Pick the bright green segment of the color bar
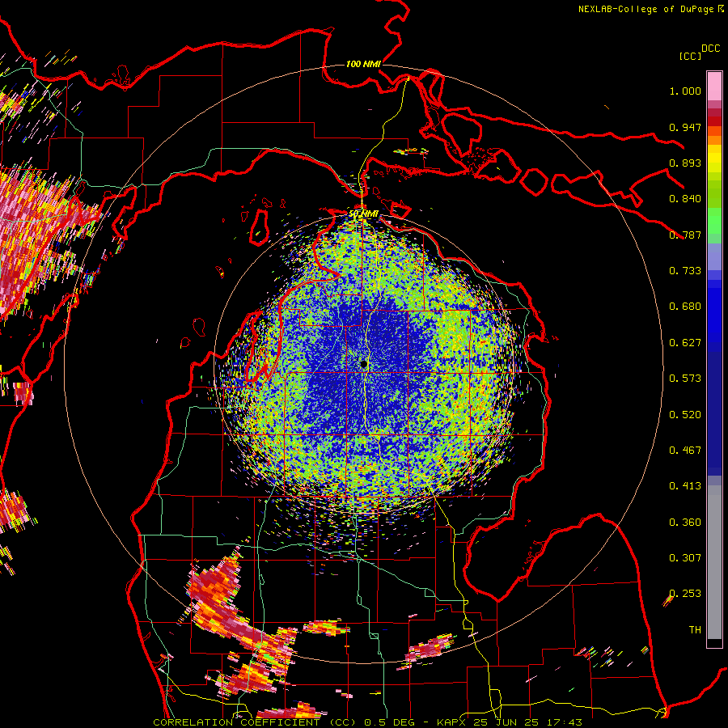This screenshot has width=728, height=728. click(x=714, y=221)
